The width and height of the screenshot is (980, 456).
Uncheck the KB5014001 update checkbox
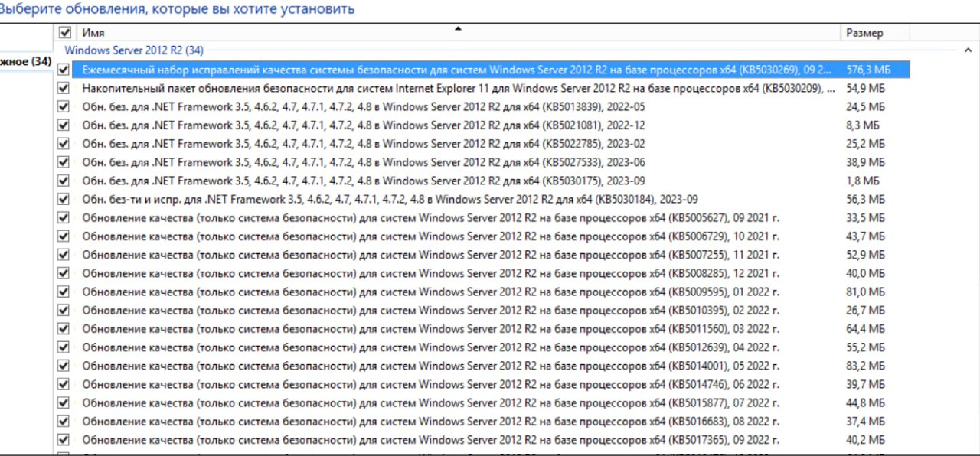point(64,366)
